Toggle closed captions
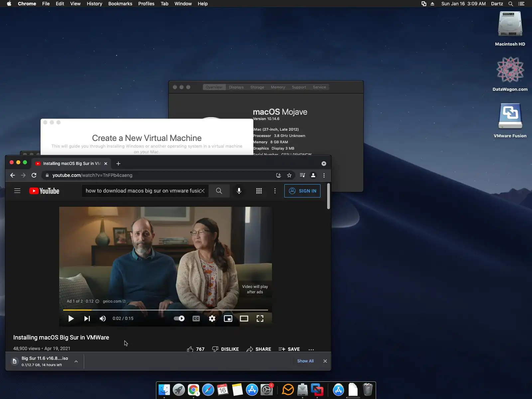This screenshot has width=532, height=399. point(196,319)
